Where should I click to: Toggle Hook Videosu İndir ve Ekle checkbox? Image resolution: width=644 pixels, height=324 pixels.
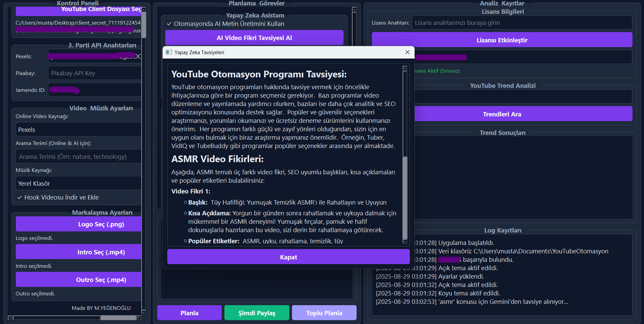pyautogui.click(x=19, y=197)
